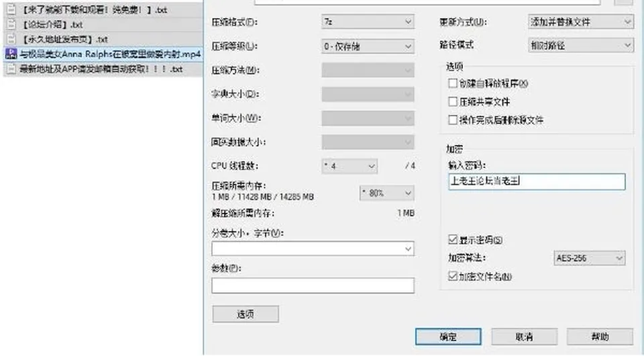Uncheck the 显示密码 checkbox
The height and width of the screenshot is (356, 644).
[453, 239]
